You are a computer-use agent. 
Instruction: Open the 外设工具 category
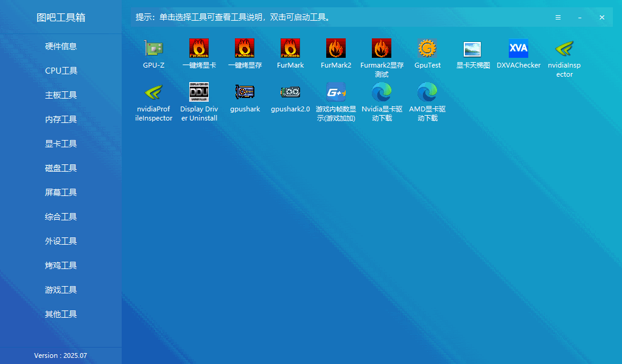point(61,241)
